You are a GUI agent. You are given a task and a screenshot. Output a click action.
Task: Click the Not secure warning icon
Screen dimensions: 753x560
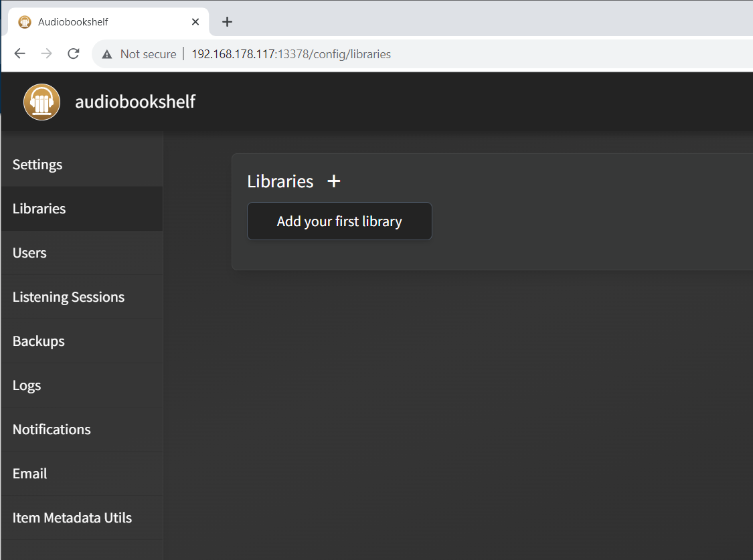(x=107, y=54)
